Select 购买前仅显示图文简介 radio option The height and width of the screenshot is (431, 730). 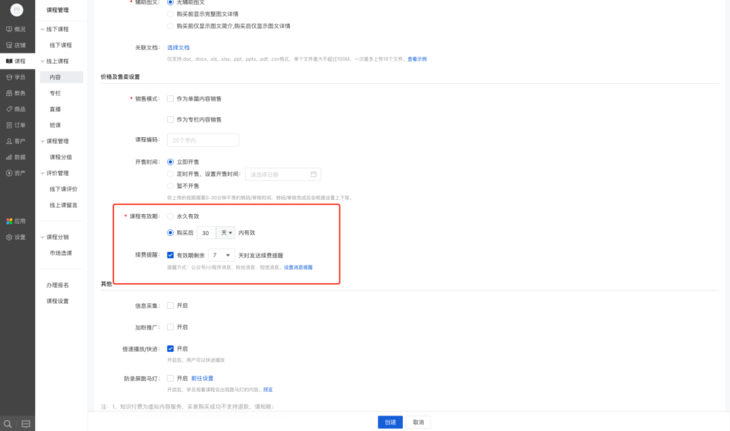(x=170, y=26)
